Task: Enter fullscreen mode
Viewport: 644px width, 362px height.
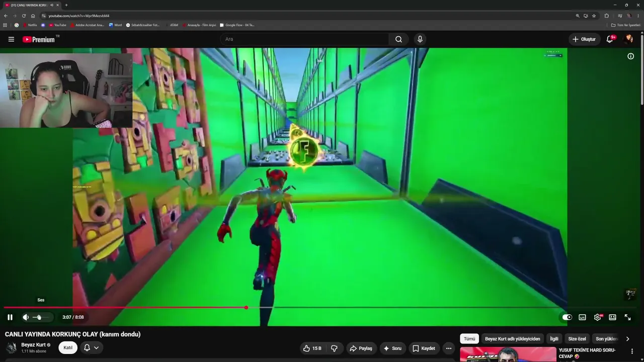Action: [x=628, y=317]
